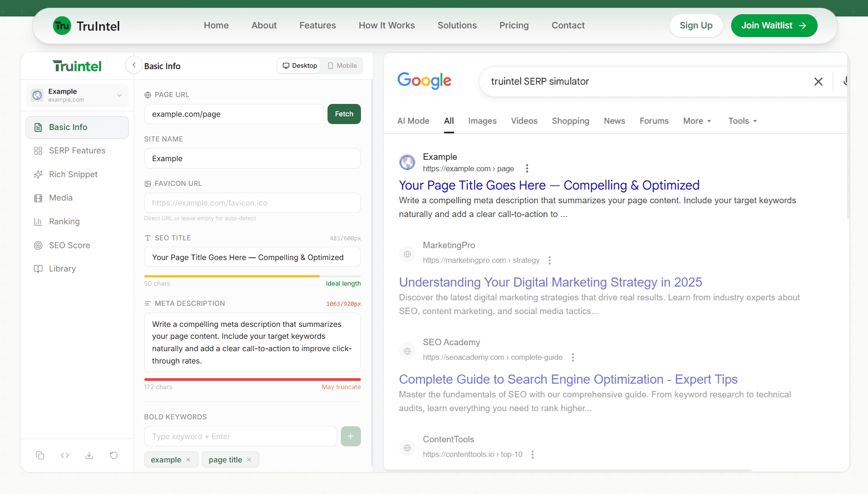Open three-dot menu for MarketingPro result

coord(549,260)
